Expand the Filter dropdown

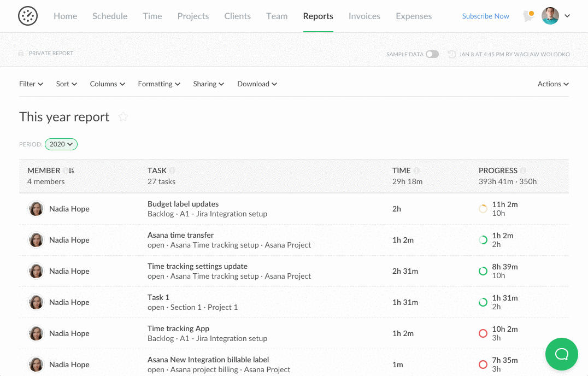click(31, 84)
